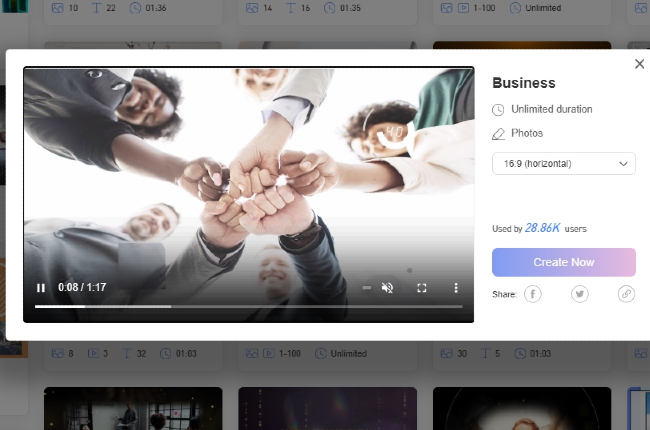Seek on the video progress bar
This screenshot has height=430, width=650.
(249, 306)
